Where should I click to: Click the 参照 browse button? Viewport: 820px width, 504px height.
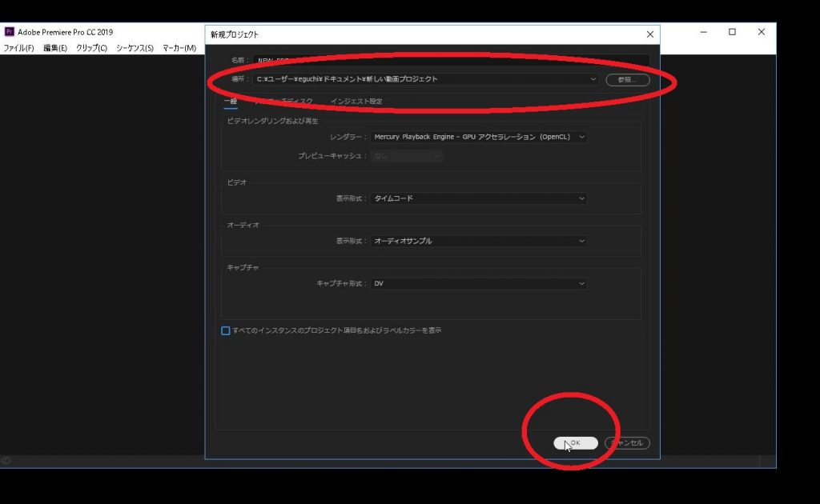(x=627, y=79)
